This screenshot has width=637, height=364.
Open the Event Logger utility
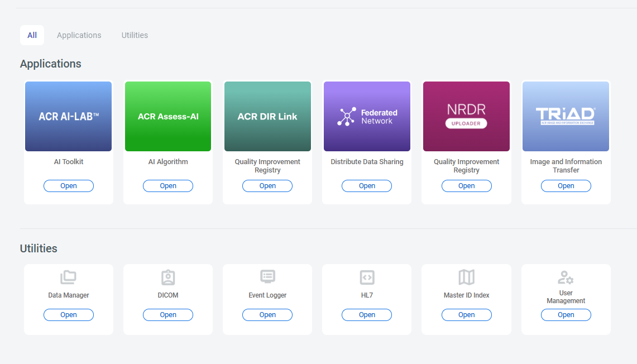[267, 315]
